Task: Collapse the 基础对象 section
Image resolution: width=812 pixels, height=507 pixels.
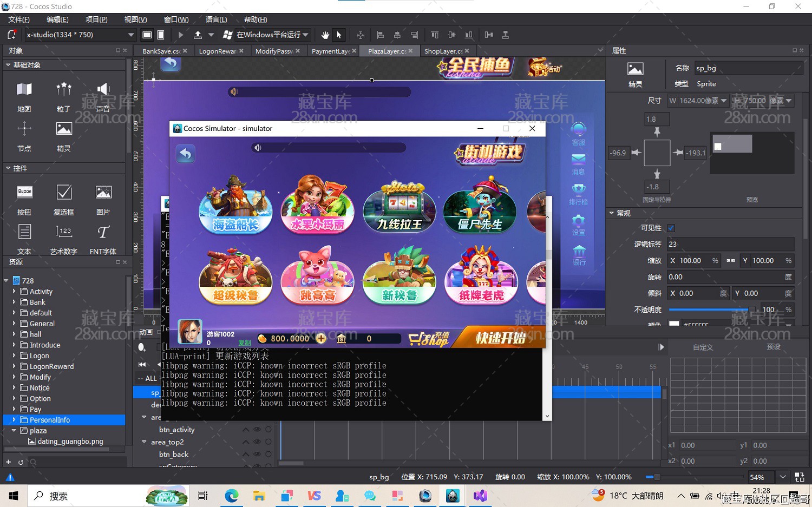Action: [8, 65]
